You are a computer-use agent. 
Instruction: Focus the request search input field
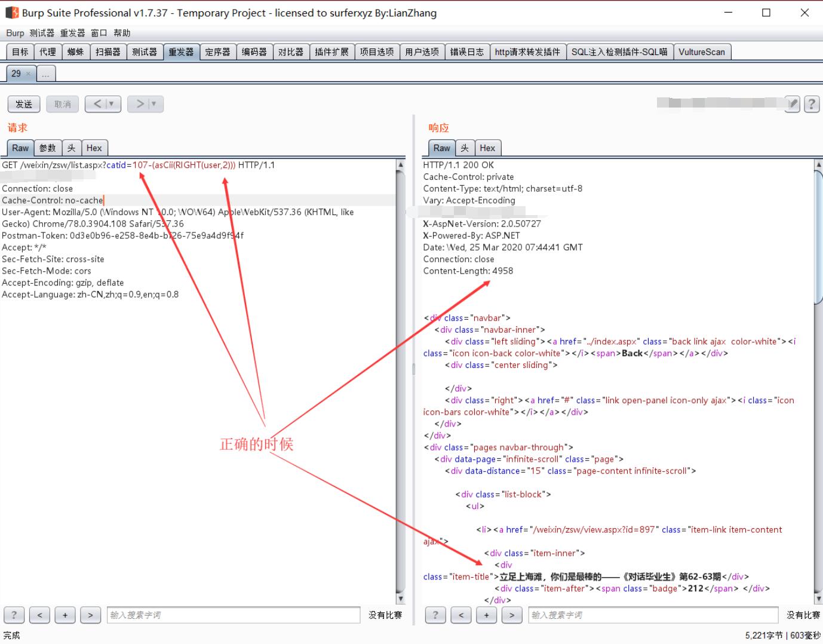pos(234,615)
